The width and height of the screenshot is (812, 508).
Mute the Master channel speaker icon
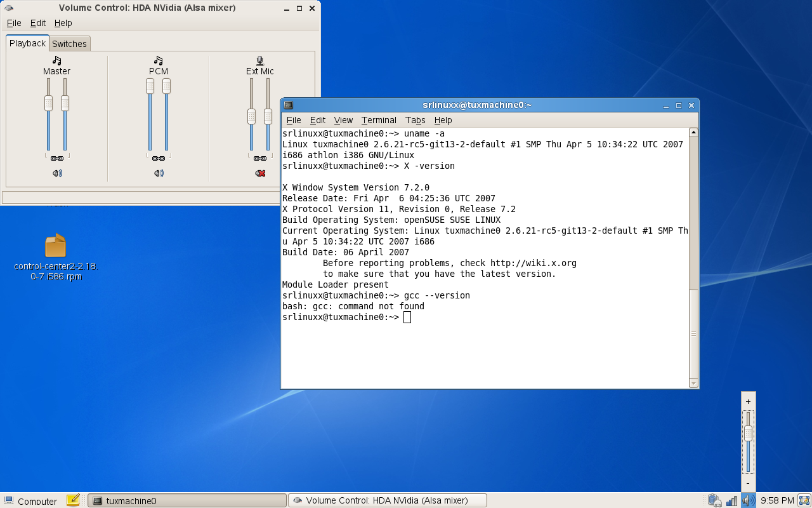(57, 173)
